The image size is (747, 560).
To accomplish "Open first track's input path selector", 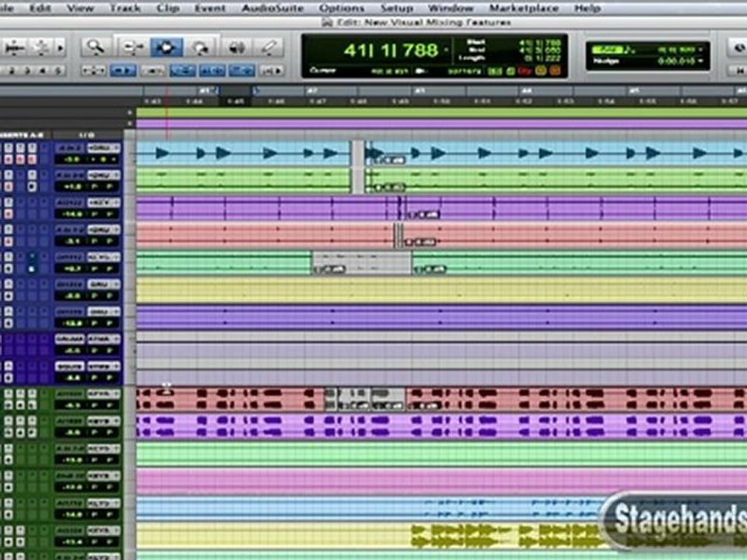I will coord(70,148).
